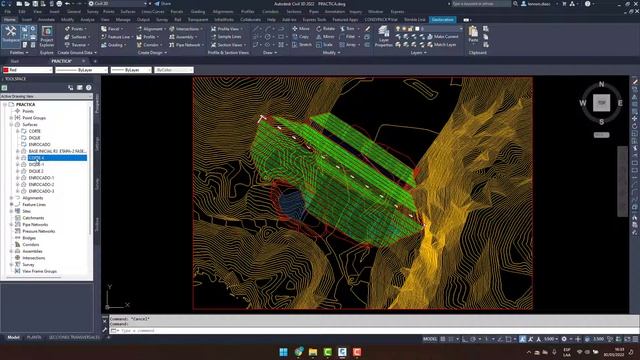Viewport: 640px width, 360px height.
Task: Click the search magnifier icon in title bar
Action: pos(516,4)
